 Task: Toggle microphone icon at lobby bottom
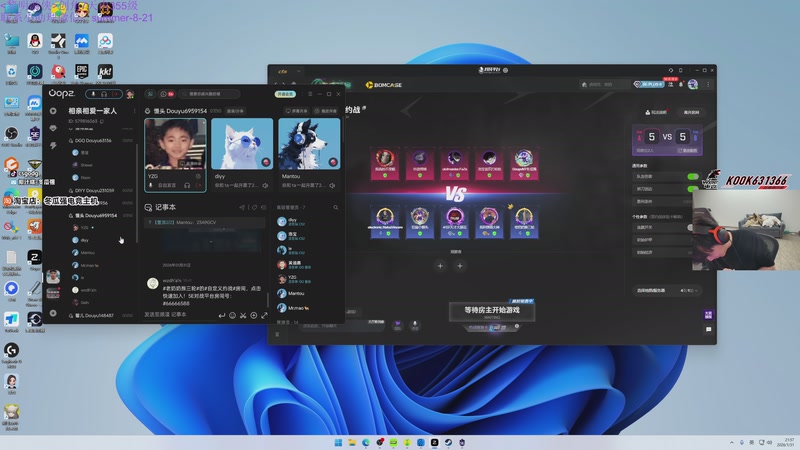415,325
